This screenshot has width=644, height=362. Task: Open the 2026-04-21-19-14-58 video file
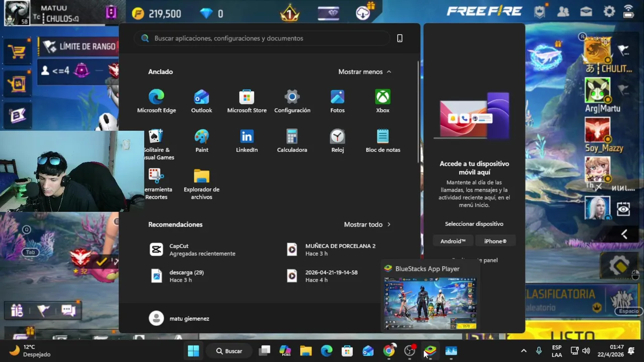pos(323,276)
